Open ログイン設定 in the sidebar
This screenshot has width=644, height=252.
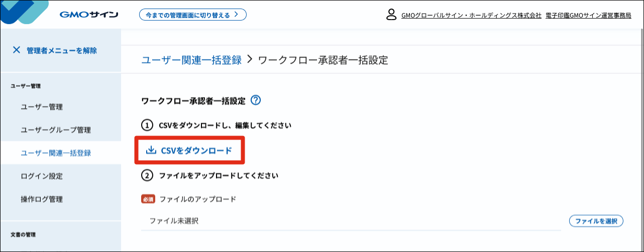click(42, 176)
